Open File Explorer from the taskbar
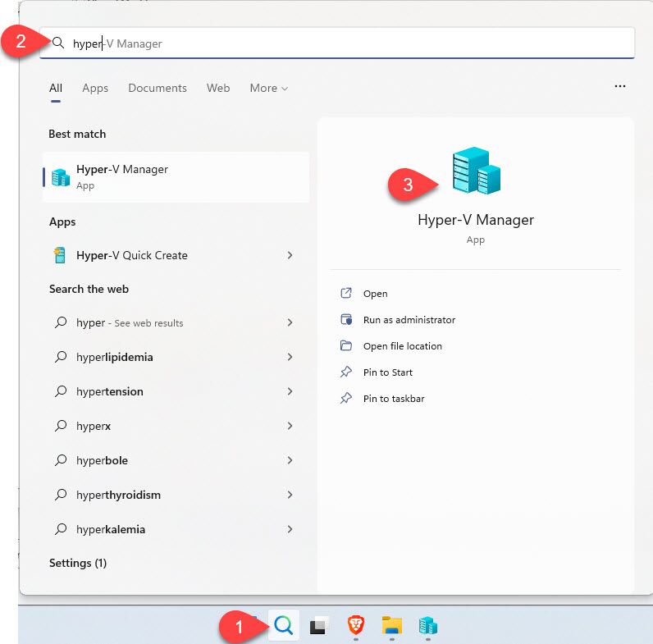 (392, 626)
